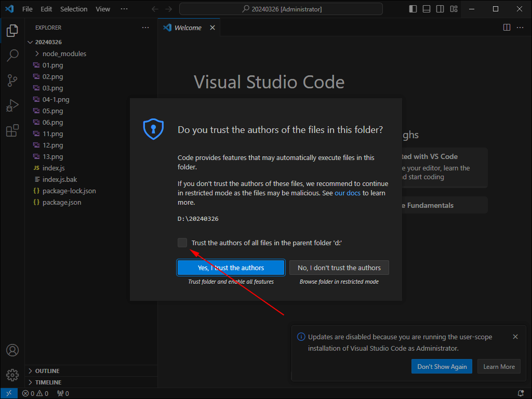
Task: Open the Search view icon
Action: coord(12,55)
